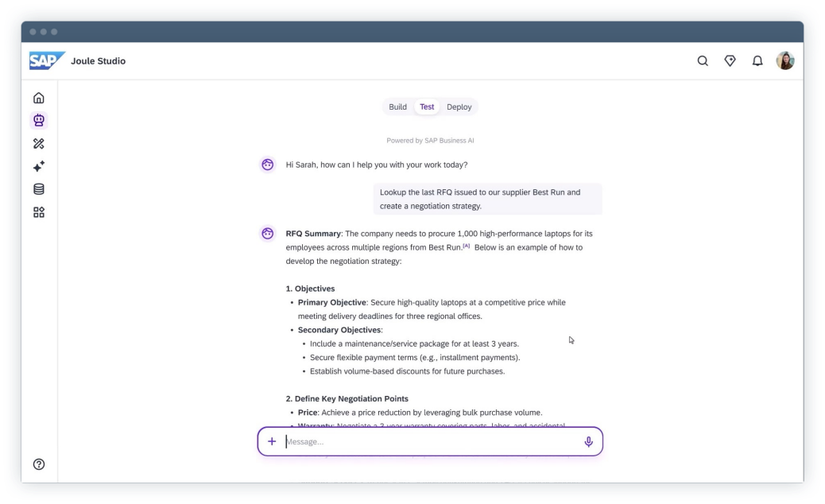Viewport: 825px width, 504px height.
Task: Click the '1. Objectives' heading
Action: pyautogui.click(x=311, y=289)
